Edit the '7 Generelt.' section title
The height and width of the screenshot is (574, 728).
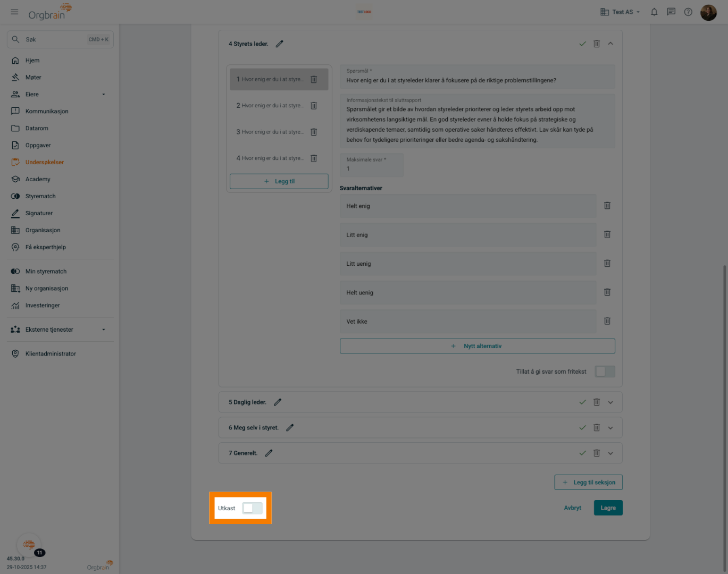(269, 453)
